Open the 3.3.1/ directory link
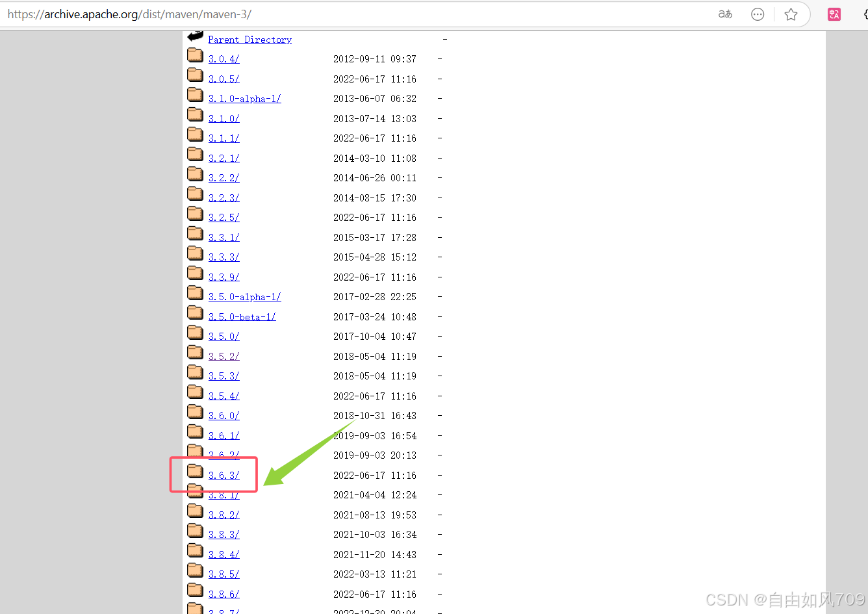This screenshot has height=614, width=868. (224, 238)
